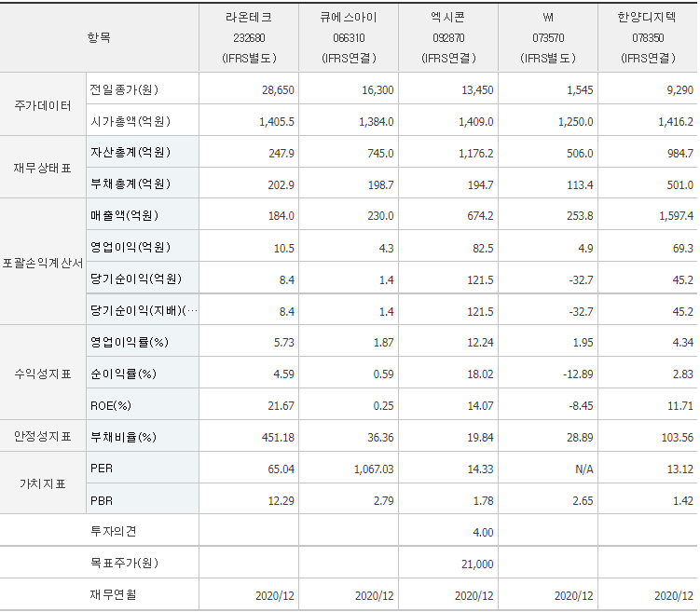Select the 253.8 revenue value
Image resolution: width=700 pixels, height=612 pixels.
tap(580, 216)
